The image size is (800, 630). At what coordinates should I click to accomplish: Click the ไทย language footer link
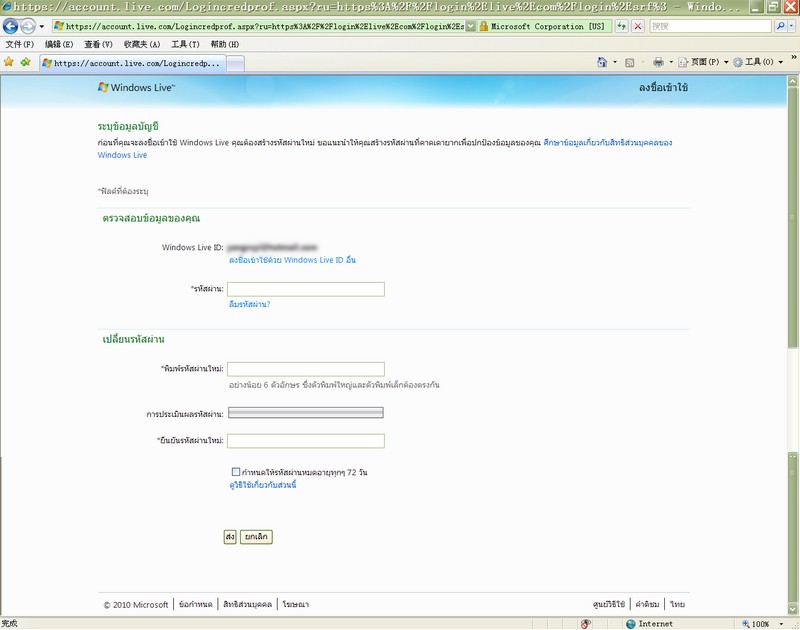pyautogui.click(x=678, y=604)
